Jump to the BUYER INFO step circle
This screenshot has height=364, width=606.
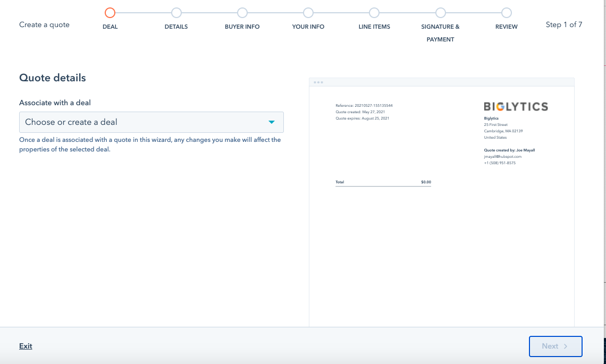[242, 13]
